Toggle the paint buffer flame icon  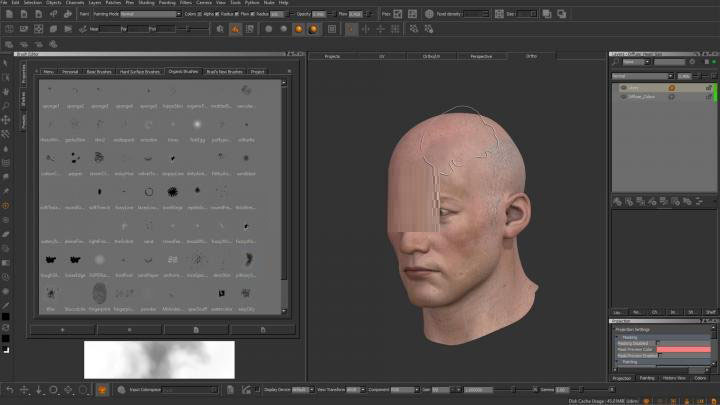point(235,29)
